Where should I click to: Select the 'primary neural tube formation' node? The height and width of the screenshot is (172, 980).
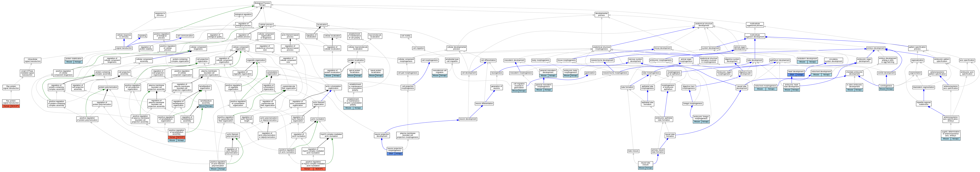point(658,151)
